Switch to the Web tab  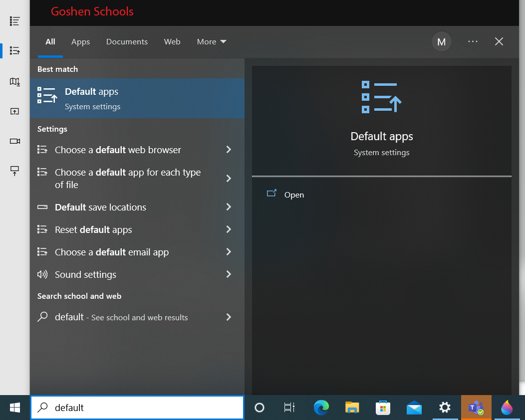(172, 41)
